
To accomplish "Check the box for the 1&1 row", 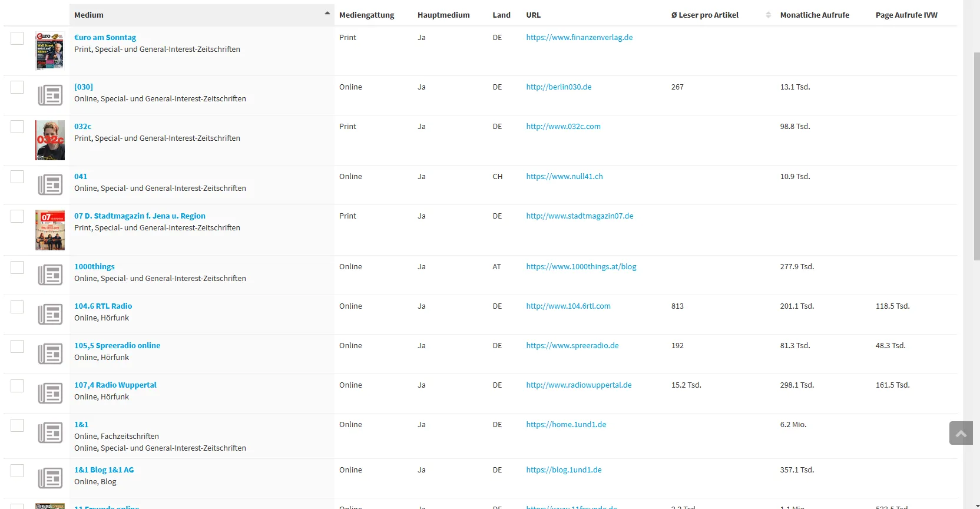I will (17, 425).
